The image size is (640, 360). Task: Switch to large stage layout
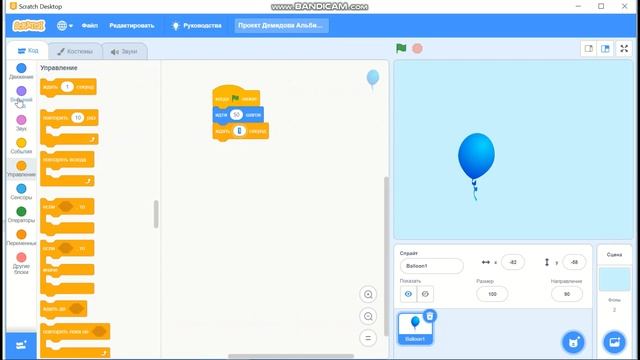pyautogui.click(x=605, y=49)
